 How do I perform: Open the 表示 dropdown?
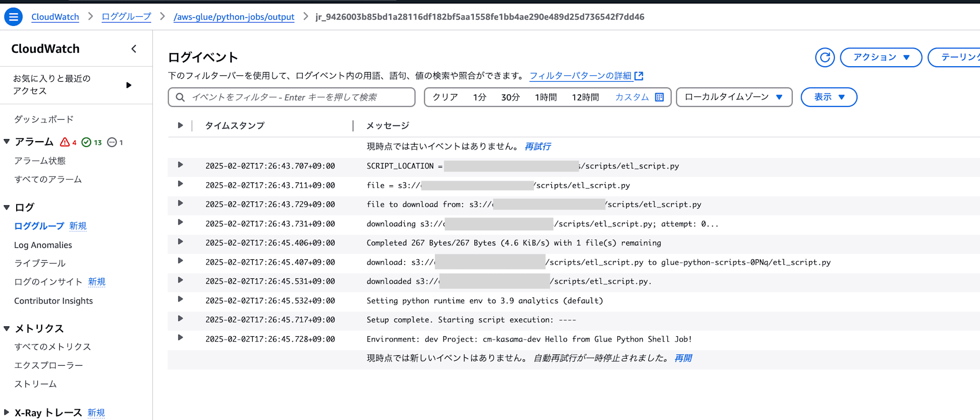coord(829,97)
